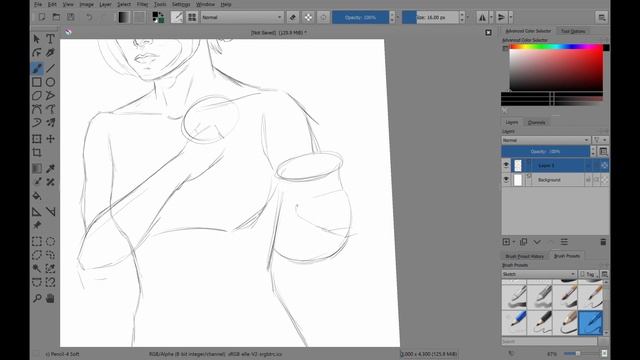Click the Save icon in toolbar
The width and height of the screenshot is (640, 360).
tap(71, 17)
